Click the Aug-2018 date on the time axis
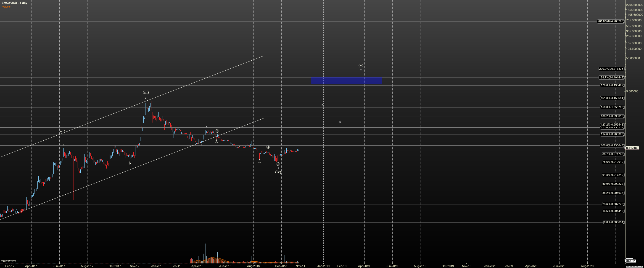Viewport: 644px width, 268px height. click(x=253, y=266)
